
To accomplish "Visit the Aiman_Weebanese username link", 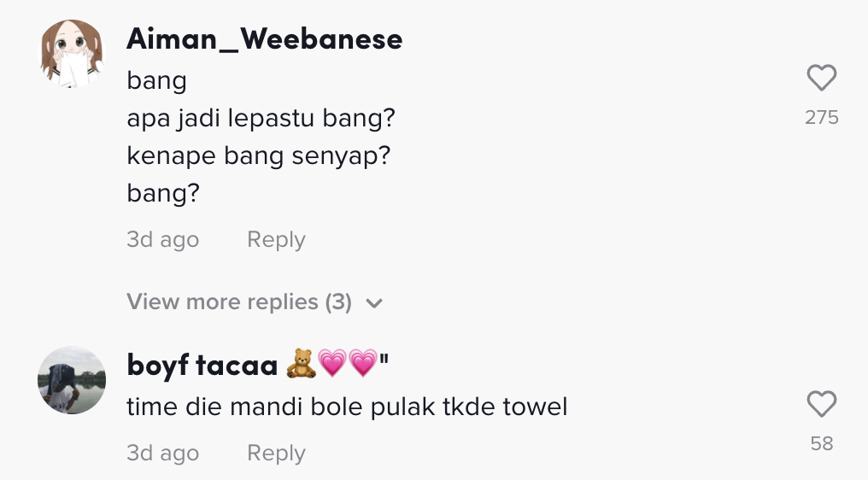I will coord(264,38).
